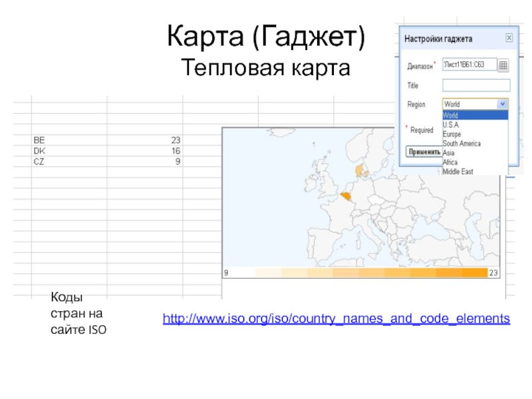Open the ISO country codes link
Screen dimensions: 532x399
click(336, 320)
